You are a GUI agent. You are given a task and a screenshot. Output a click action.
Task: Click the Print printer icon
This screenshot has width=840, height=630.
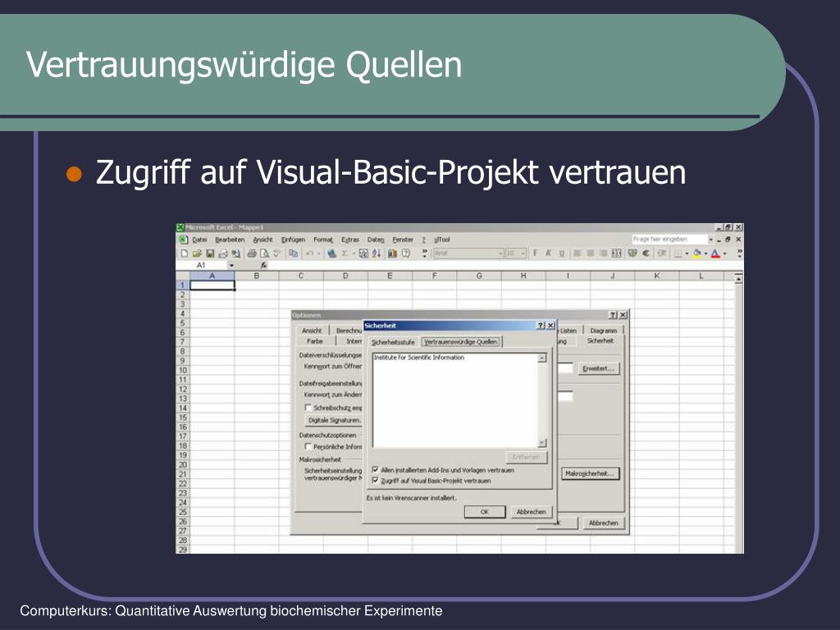[252, 253]
